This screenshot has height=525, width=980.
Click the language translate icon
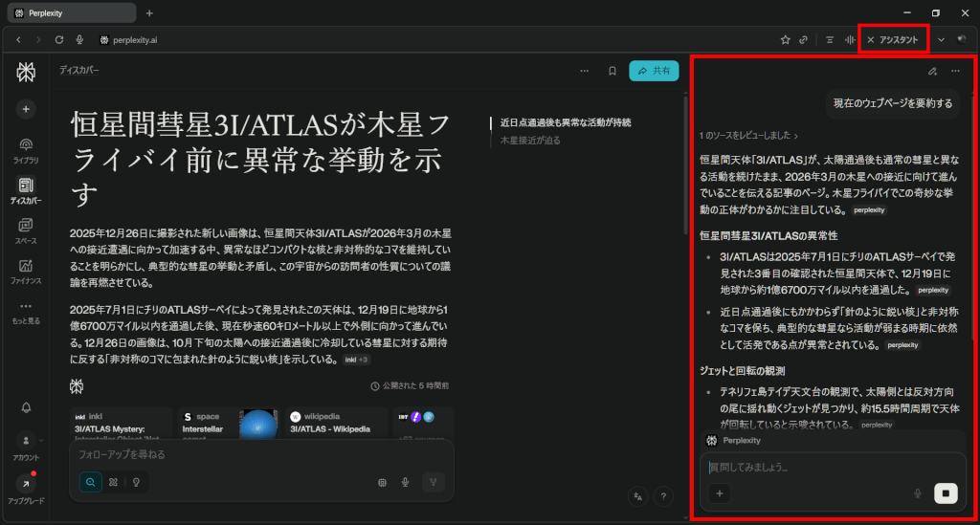(x=637, y=495)
